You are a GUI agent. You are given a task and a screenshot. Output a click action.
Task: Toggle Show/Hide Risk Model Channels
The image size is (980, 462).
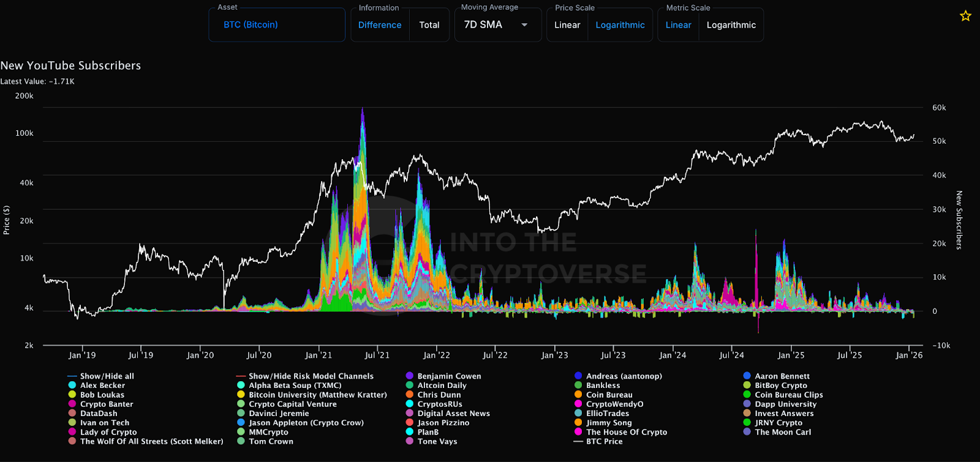pyautogui.click(x=311, y=376)
